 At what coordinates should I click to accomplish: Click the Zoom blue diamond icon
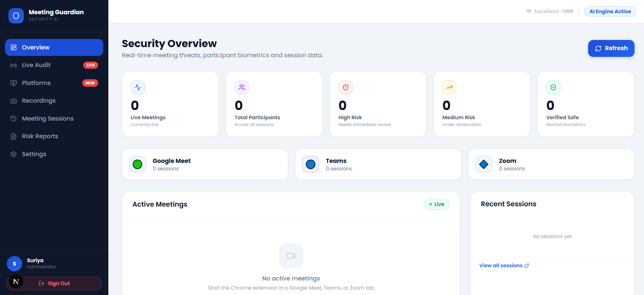click(x=484, y=164)
